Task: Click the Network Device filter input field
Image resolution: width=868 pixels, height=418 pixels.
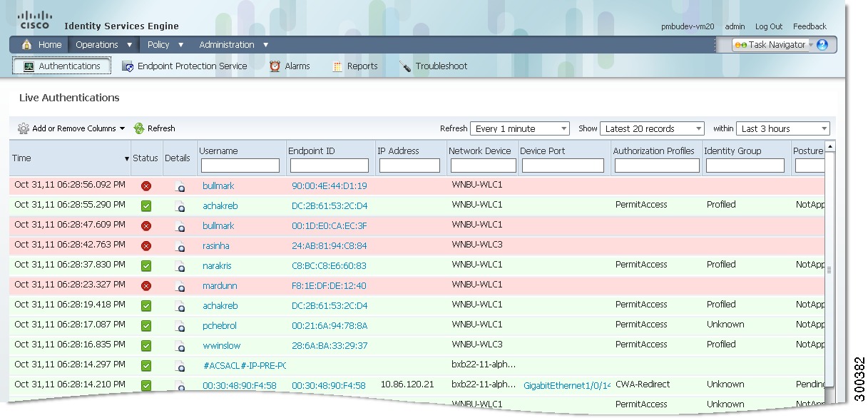Action: pyautogui.click(x=484, y=165)
